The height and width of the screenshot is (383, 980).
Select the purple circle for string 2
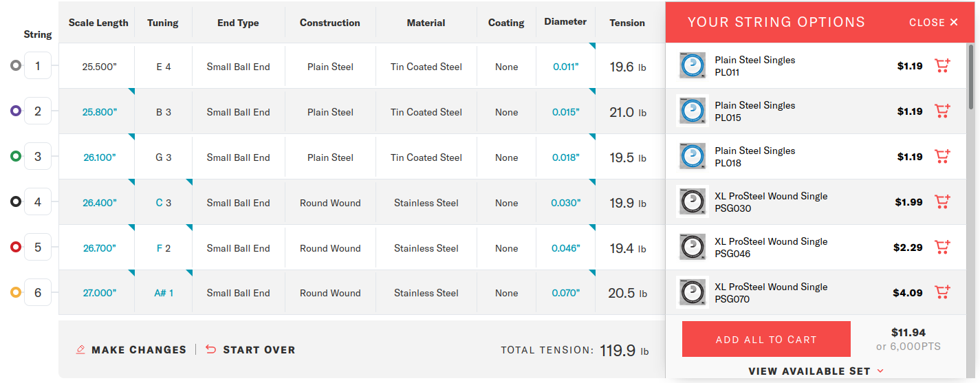point(16,111)
